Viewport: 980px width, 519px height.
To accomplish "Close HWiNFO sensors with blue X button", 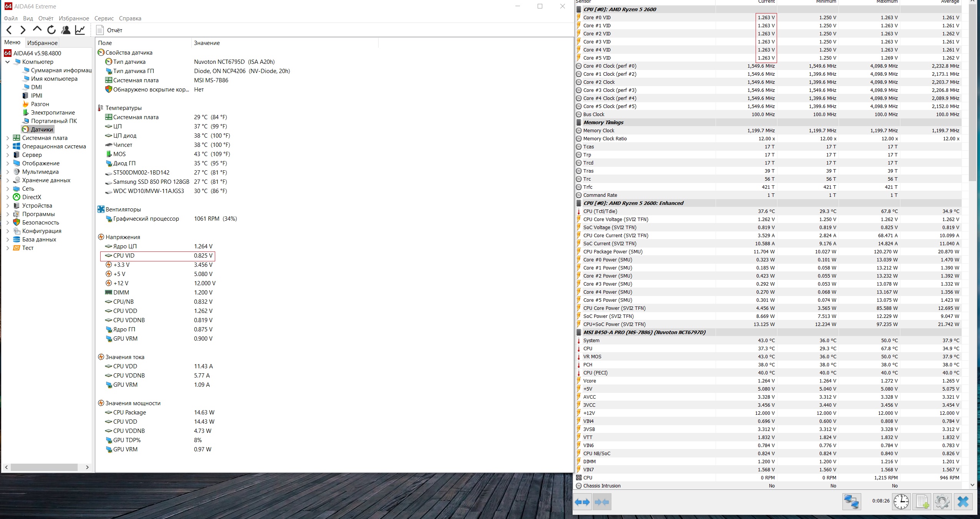I will coord(963,502).
